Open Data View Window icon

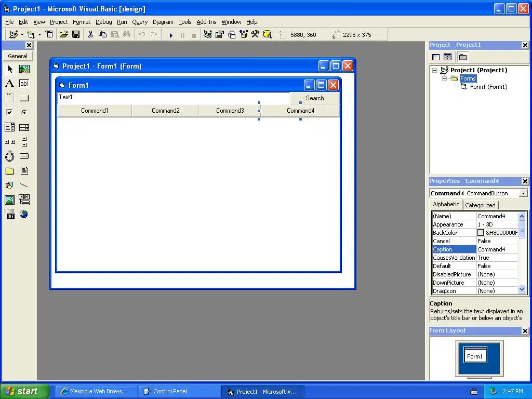(x=268, y=35)
